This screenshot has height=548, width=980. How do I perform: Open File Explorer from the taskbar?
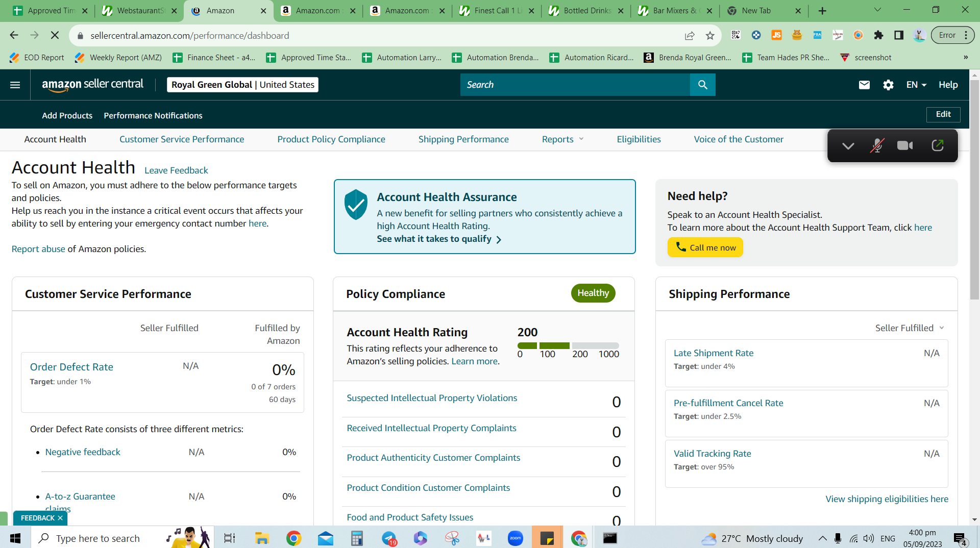coord(262,538)
